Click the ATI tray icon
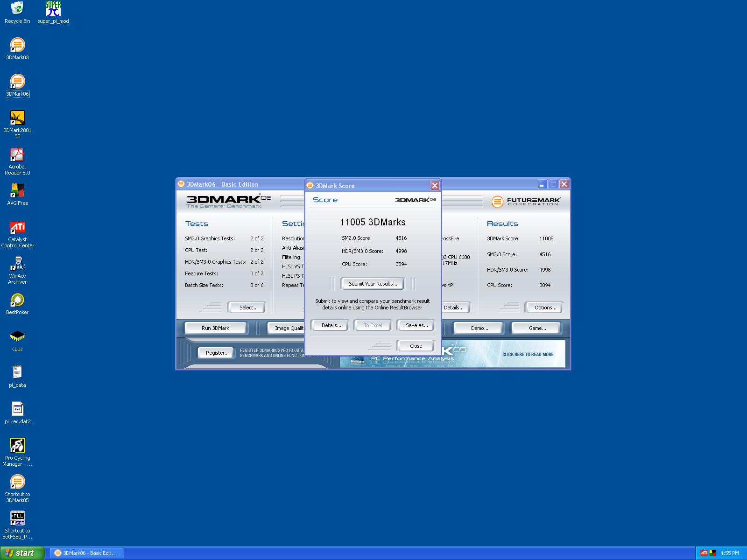747x560 pixels. (x=704, y=553)
